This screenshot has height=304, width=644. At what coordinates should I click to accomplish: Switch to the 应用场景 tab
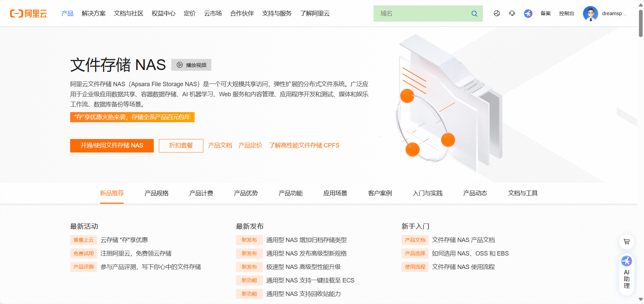pyautogui.click(x=335, y=193)
